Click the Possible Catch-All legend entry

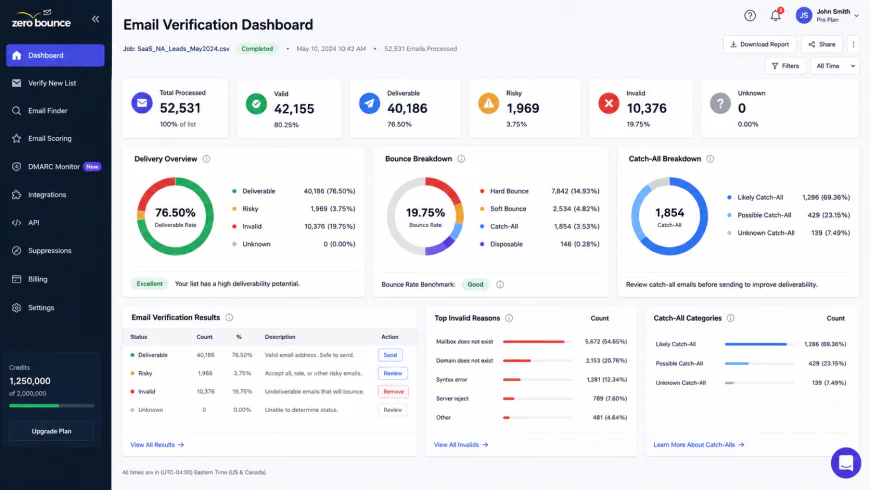(788, 215)
